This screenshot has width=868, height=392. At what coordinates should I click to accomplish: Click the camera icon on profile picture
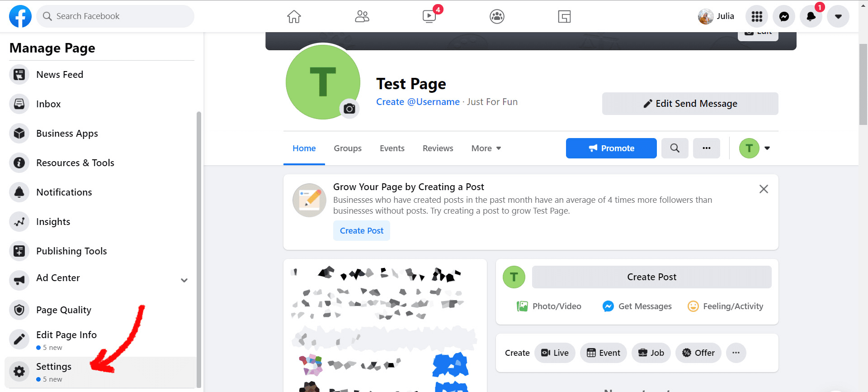349,109
